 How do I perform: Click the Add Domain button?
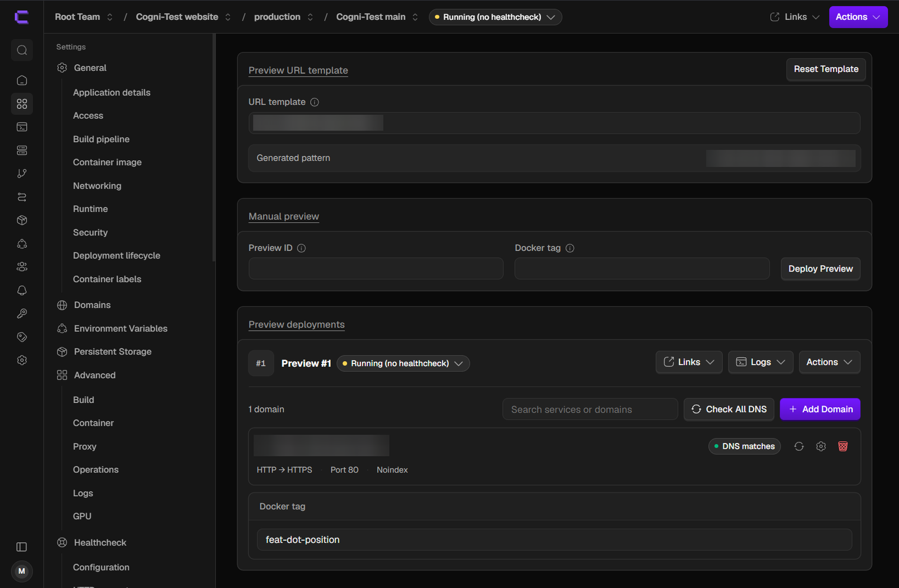click(x=820, y=409)
